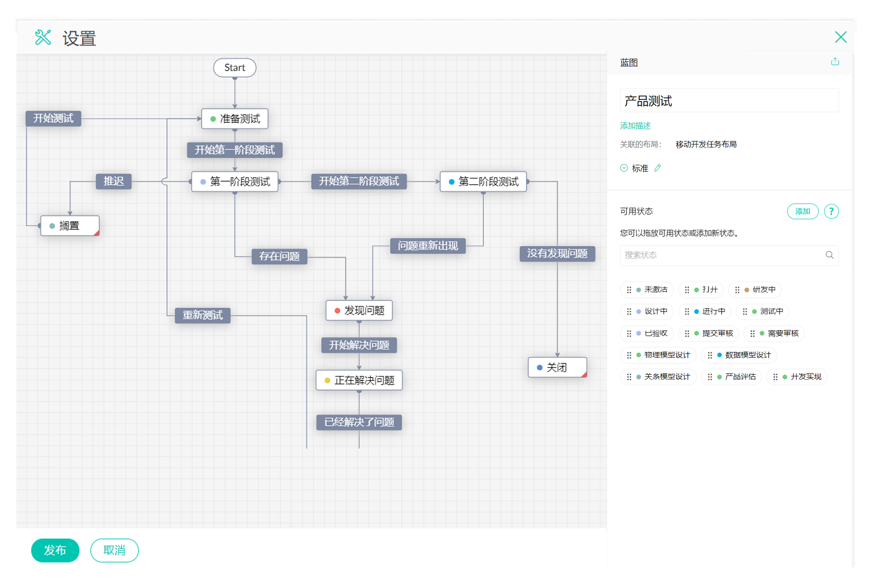Click the drag handle on the 进行中 status chip
This screenshot has width=870, height=588.
(x=687, y=312)
